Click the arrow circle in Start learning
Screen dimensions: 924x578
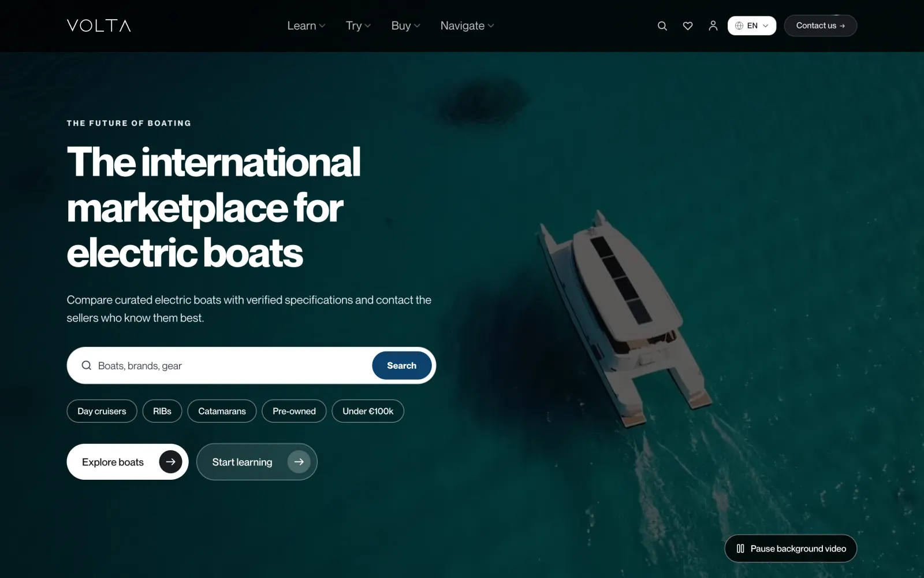pos(299,462)
